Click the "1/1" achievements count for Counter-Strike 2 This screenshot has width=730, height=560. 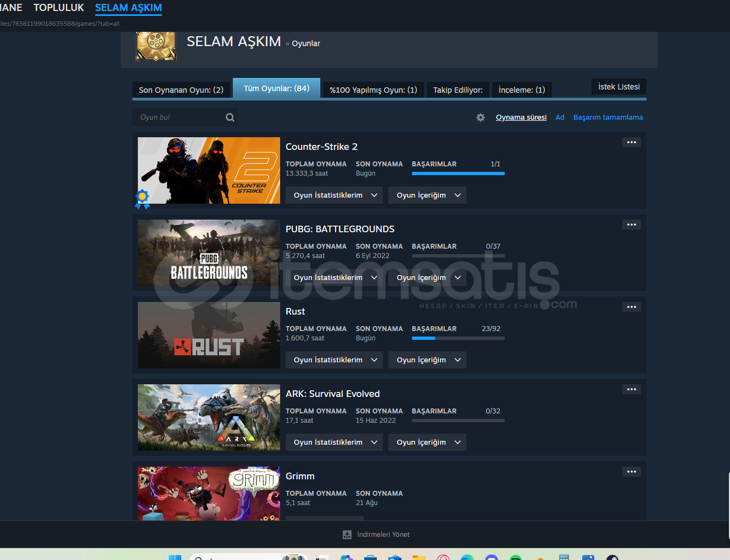pos(495,164)
